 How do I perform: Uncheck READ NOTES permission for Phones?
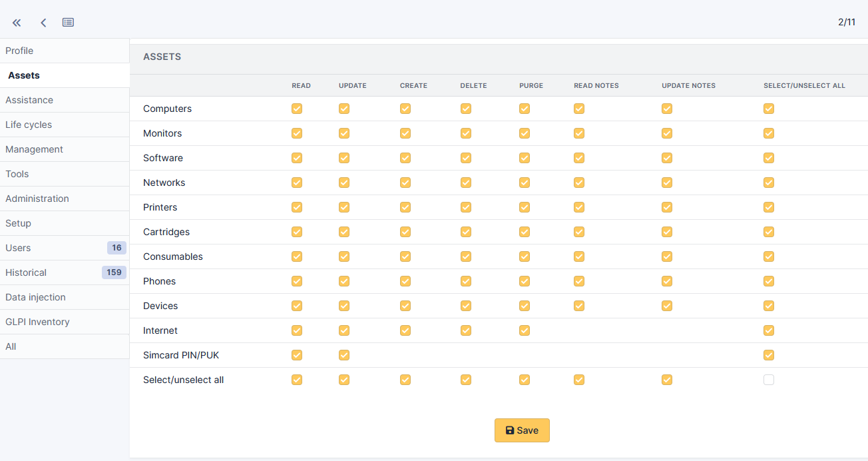tap(578, 280)
